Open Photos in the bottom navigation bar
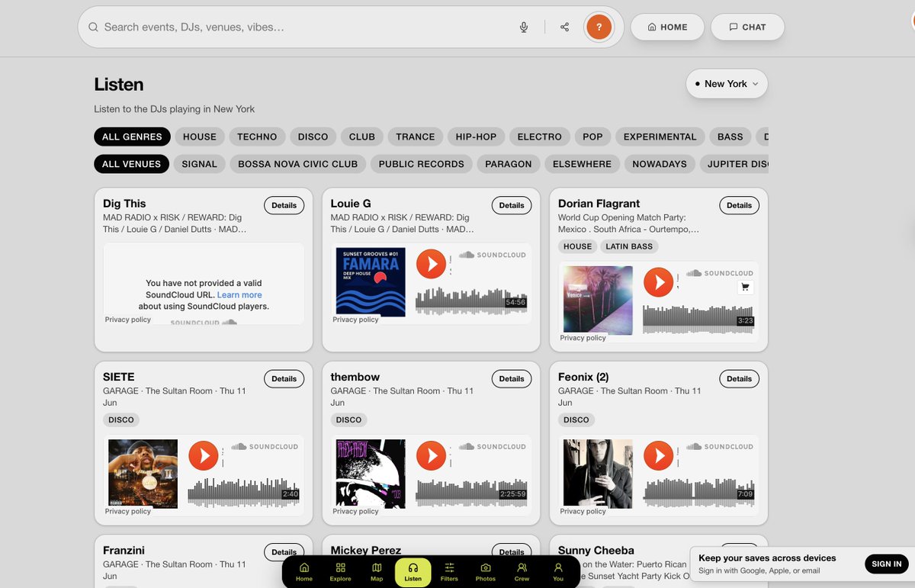 point(486,572)
